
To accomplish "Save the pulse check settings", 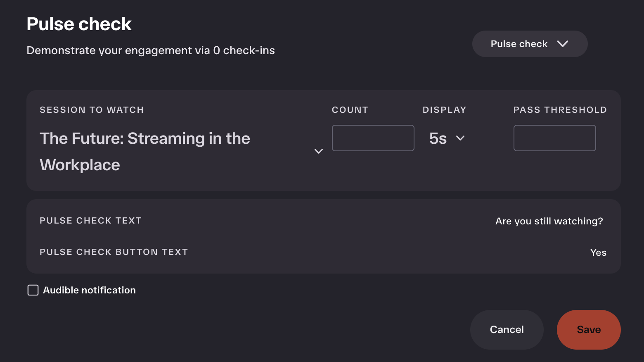I will coord(589,330).
